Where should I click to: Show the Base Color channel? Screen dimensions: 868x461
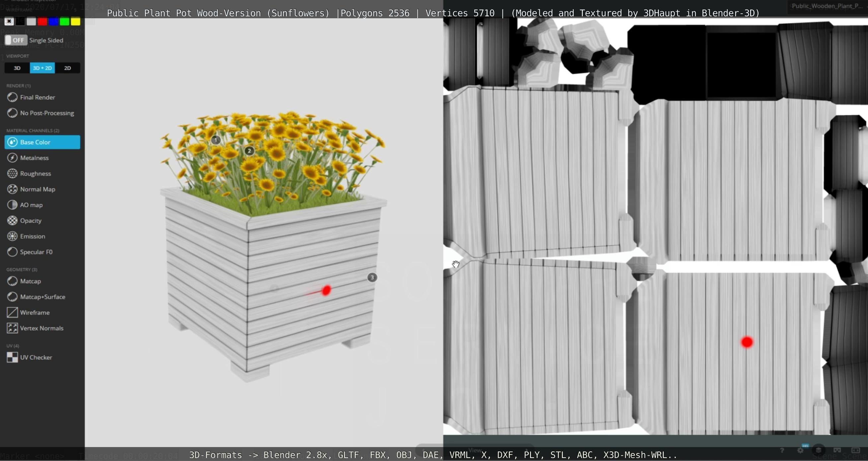[42, 142]
